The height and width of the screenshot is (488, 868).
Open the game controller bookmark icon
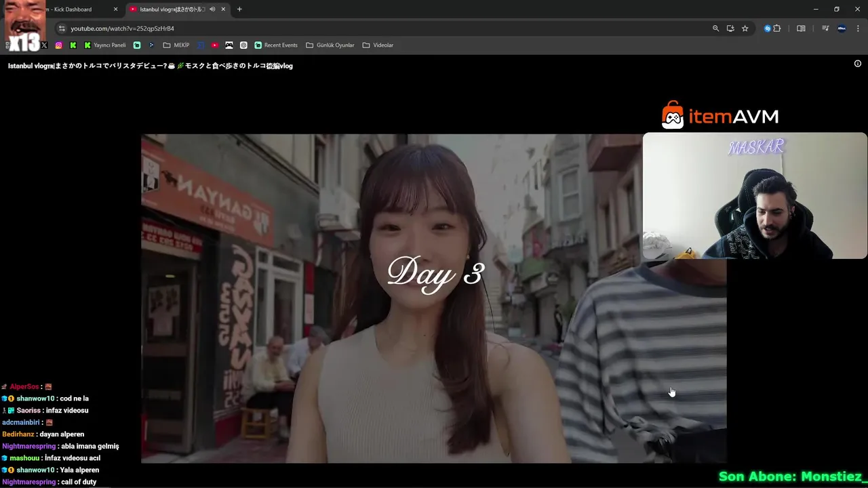(x=229, y=45)
